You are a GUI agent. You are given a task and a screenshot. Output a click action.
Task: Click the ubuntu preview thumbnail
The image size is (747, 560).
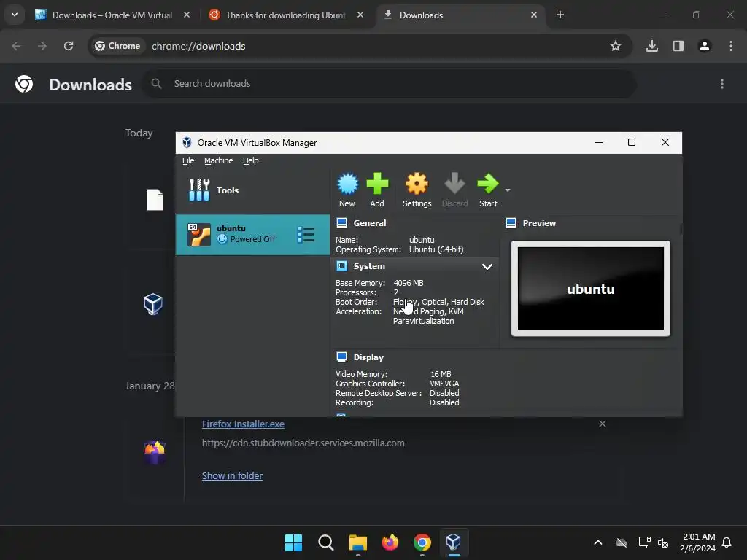pyautogui.click(x=591, y=289)
